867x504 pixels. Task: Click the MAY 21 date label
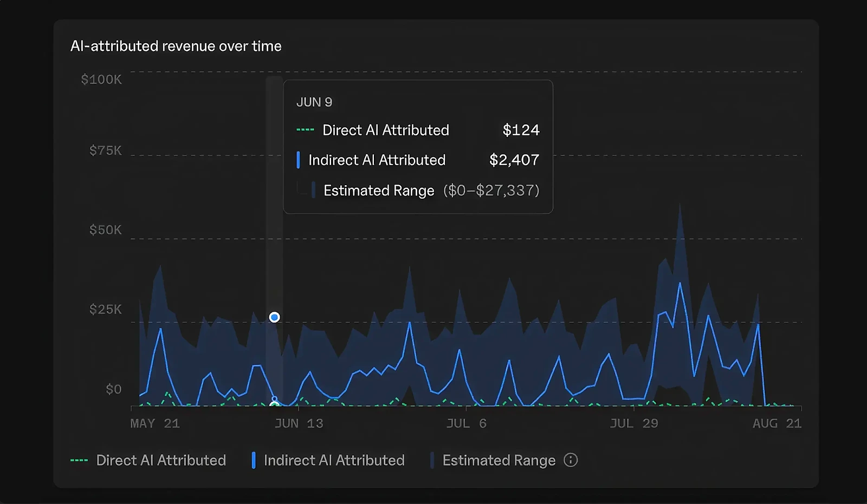[155, 423]
